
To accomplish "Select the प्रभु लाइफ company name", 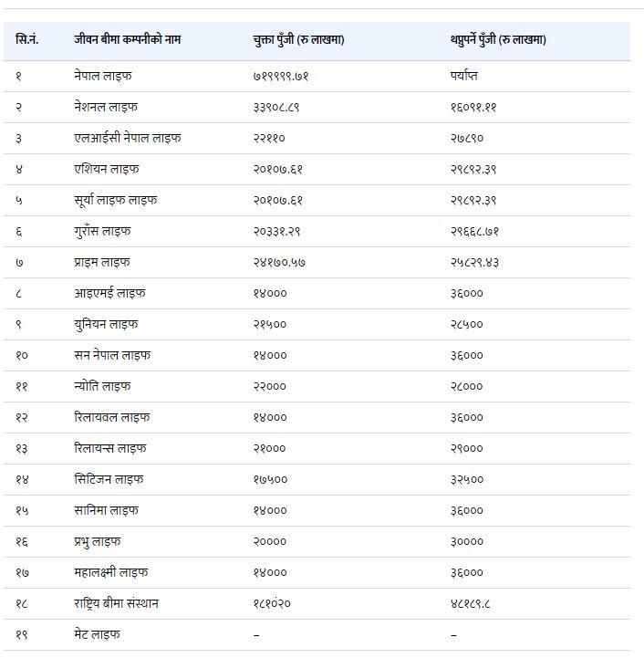I will pyautogui.click(x=98, y=541).
